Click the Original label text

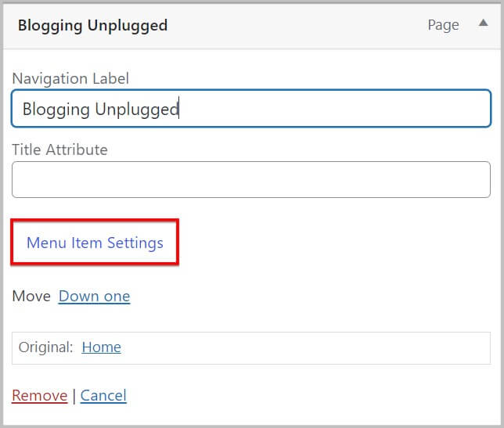(x=46, y=347)
